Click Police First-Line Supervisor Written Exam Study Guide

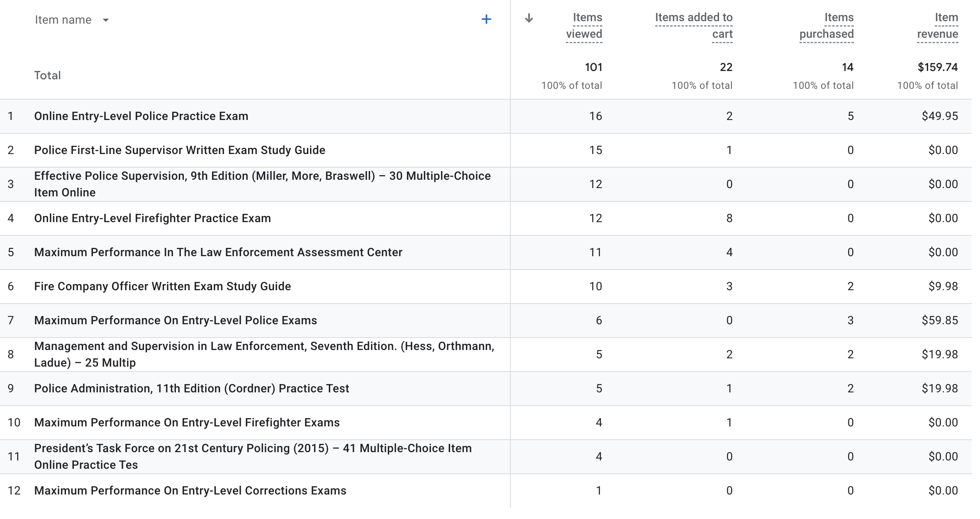point(179,150)
